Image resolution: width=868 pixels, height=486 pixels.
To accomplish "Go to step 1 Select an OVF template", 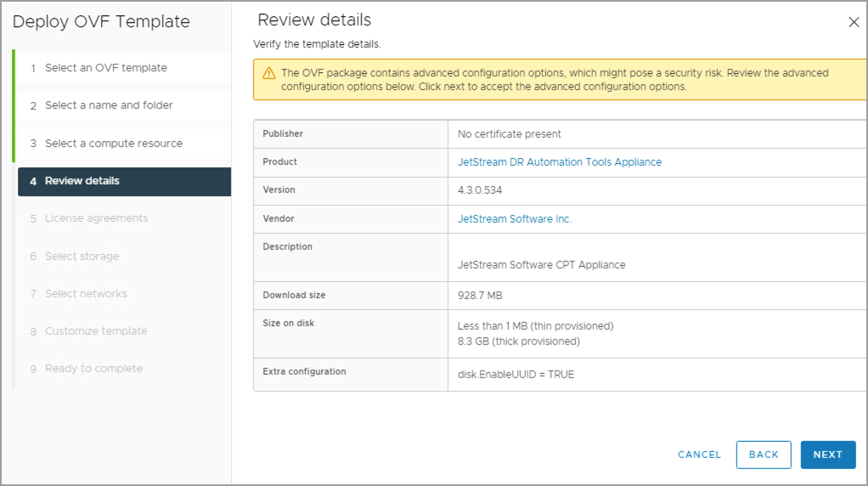I will tap(105, 68).
